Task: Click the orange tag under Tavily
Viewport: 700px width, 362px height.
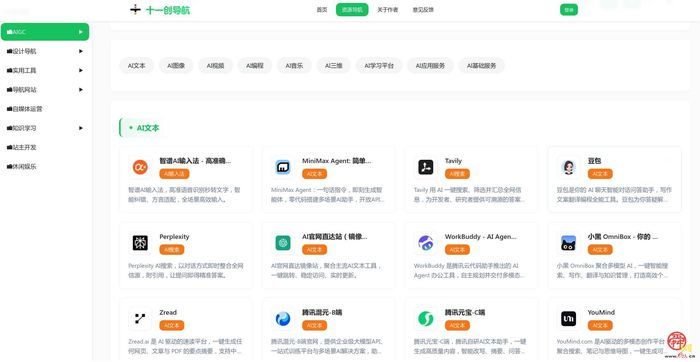Action: 457,174
